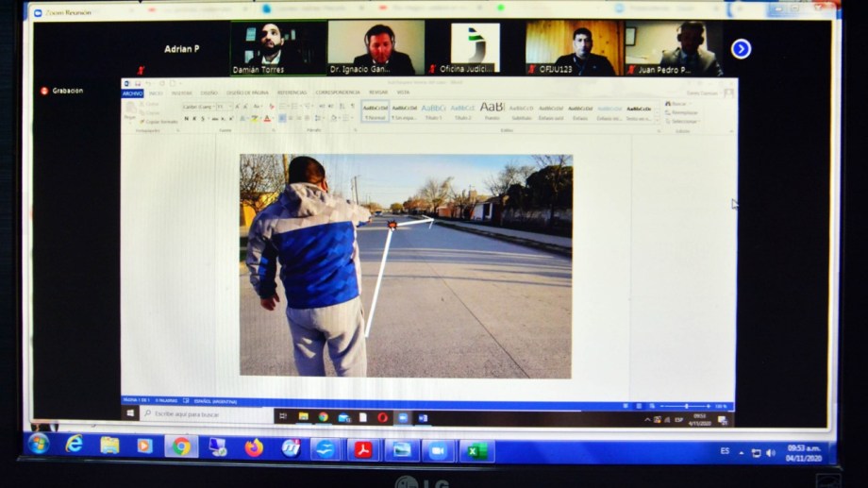
Task: Click Buscar in the Edición group
Action: pos(676,104)
